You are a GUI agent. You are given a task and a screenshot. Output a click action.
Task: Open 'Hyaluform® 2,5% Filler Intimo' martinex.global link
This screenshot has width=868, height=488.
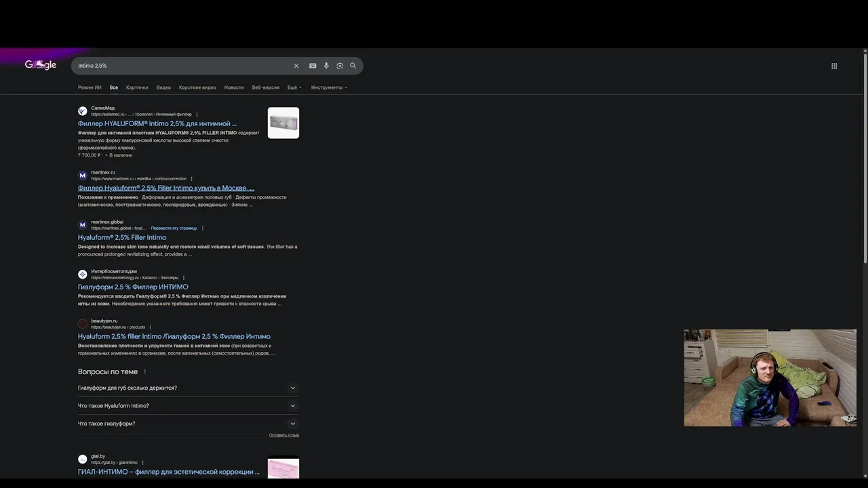click(122, 238)
